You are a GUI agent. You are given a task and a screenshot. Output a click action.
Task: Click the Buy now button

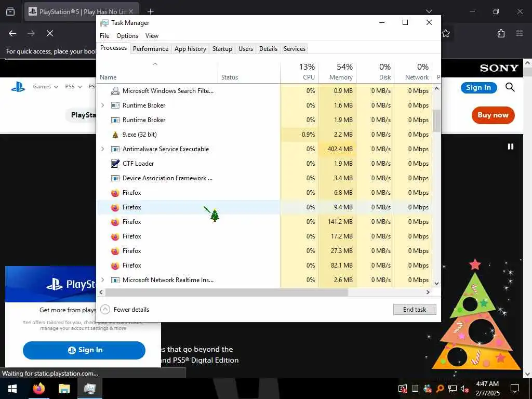493,115
